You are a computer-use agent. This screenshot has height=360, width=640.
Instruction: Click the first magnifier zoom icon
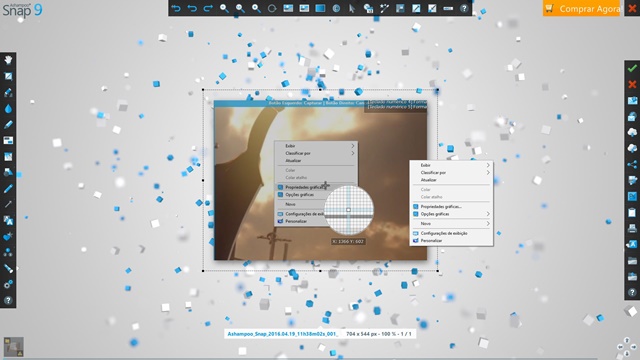point(224,8)
